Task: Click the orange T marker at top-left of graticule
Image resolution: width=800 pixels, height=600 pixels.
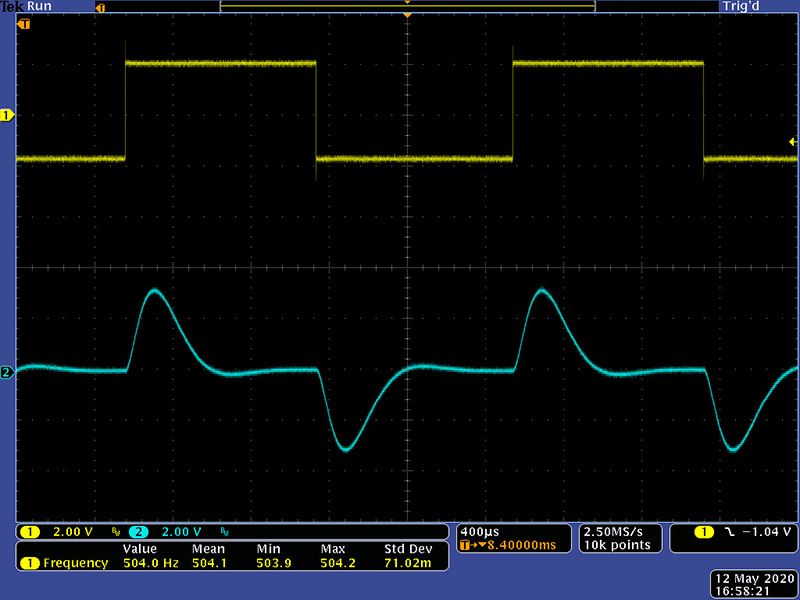Action: tap(23, 22)
